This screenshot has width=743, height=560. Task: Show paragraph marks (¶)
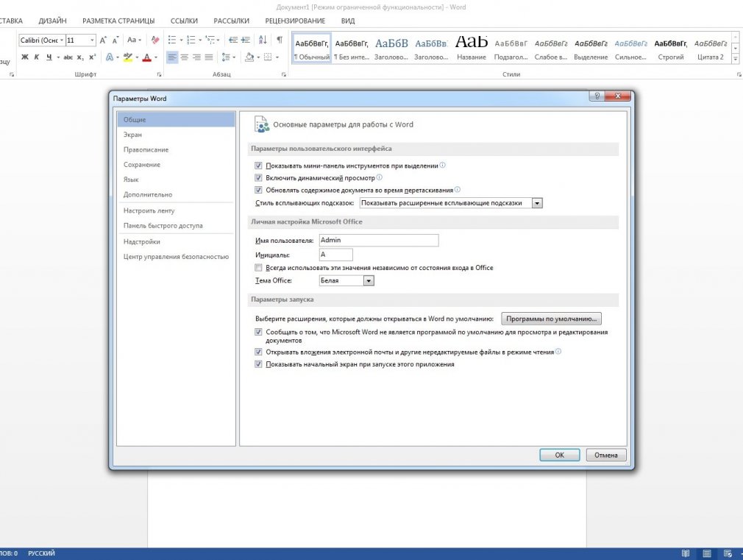click(x=280, y=40)
